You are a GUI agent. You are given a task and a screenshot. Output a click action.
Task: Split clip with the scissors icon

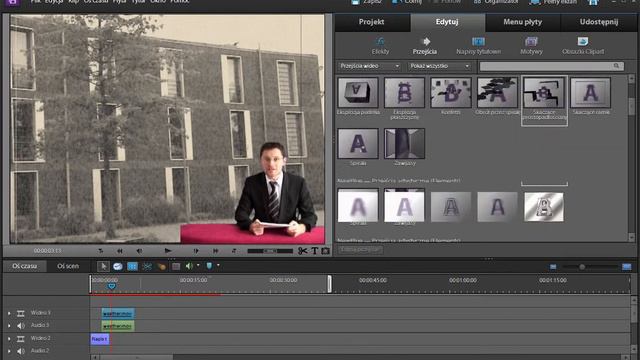tap(302, 251)
